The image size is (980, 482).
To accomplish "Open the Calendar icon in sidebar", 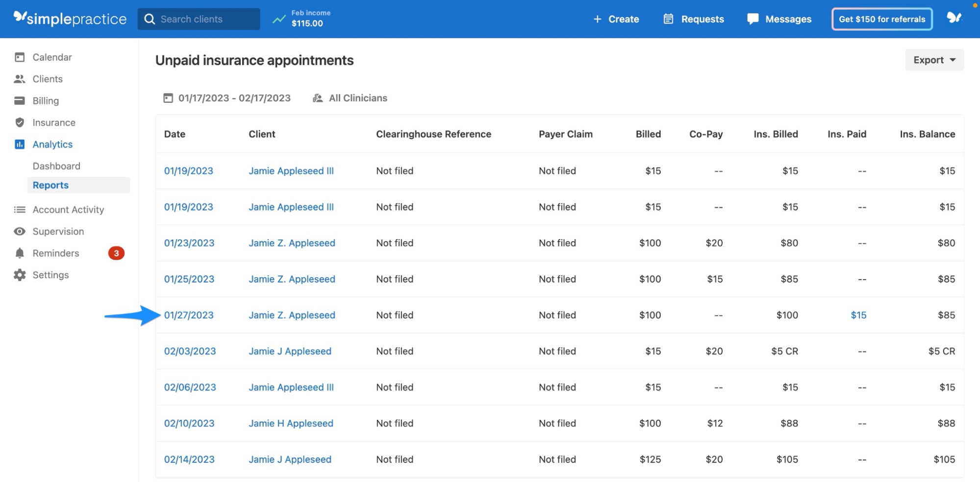I will [x=19, y=57].
